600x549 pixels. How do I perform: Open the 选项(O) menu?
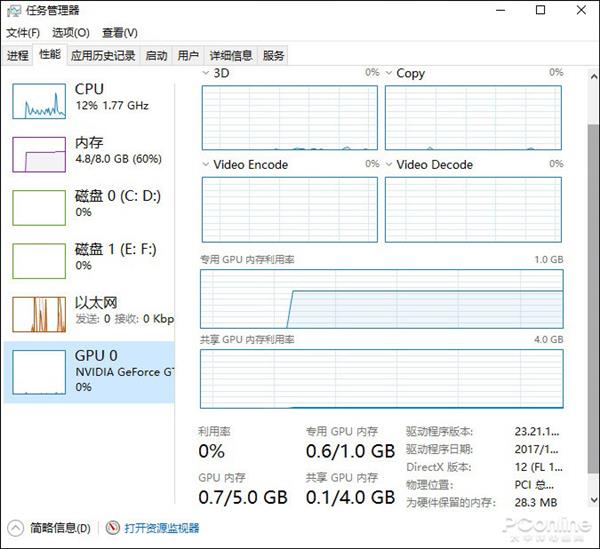tap(71, 33)
